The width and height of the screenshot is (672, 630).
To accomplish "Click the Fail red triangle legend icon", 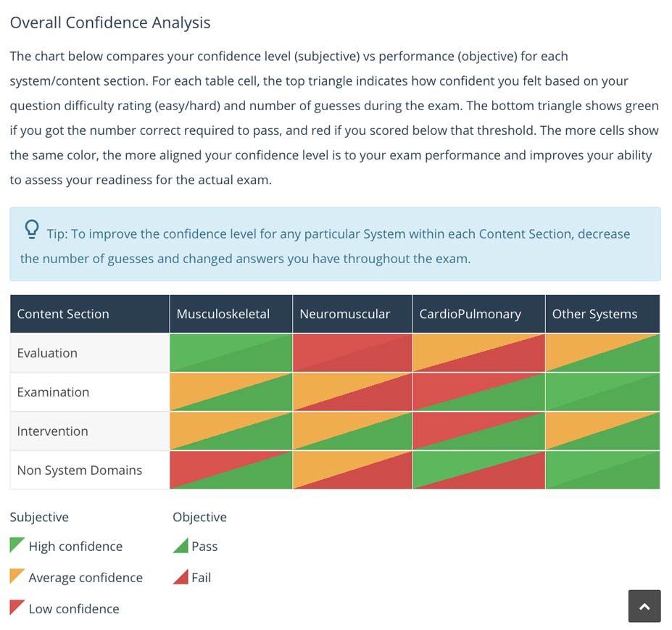I will [181, 577].
